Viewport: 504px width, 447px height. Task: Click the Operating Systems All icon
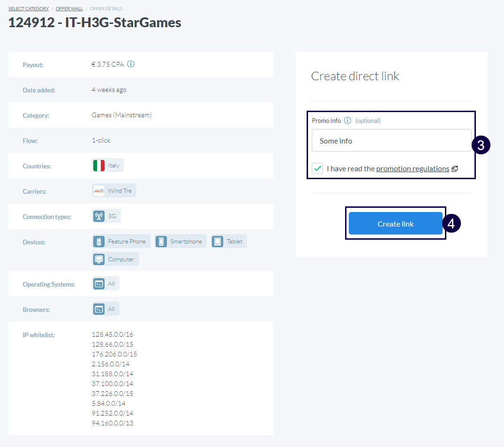point(99,284)
